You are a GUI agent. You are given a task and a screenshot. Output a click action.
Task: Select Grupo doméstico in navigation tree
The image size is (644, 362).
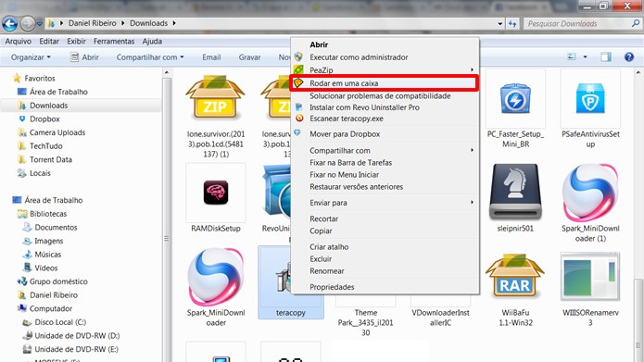57,281
